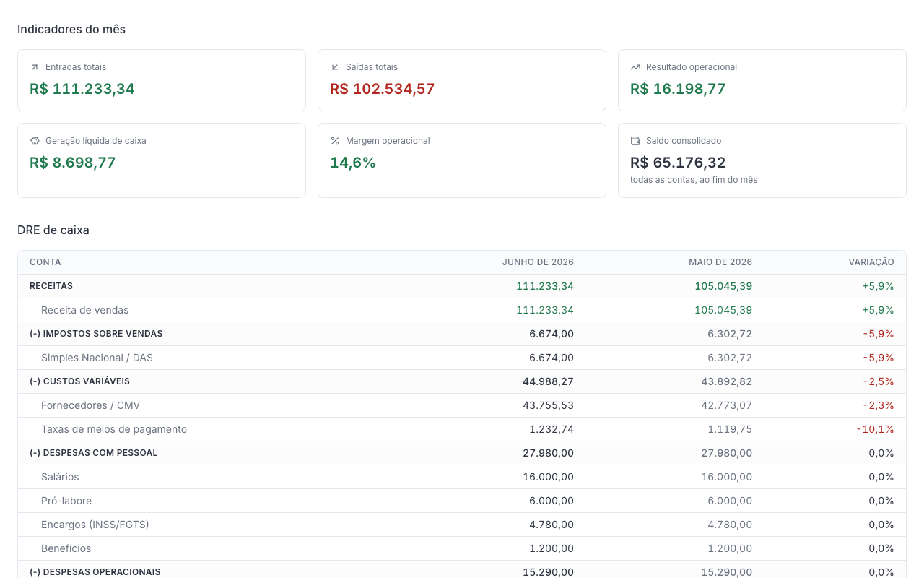924x578 pixels.
Task: Click the 105.045,39 May value for Receita de vendas
Action: [x=723, y=310]
